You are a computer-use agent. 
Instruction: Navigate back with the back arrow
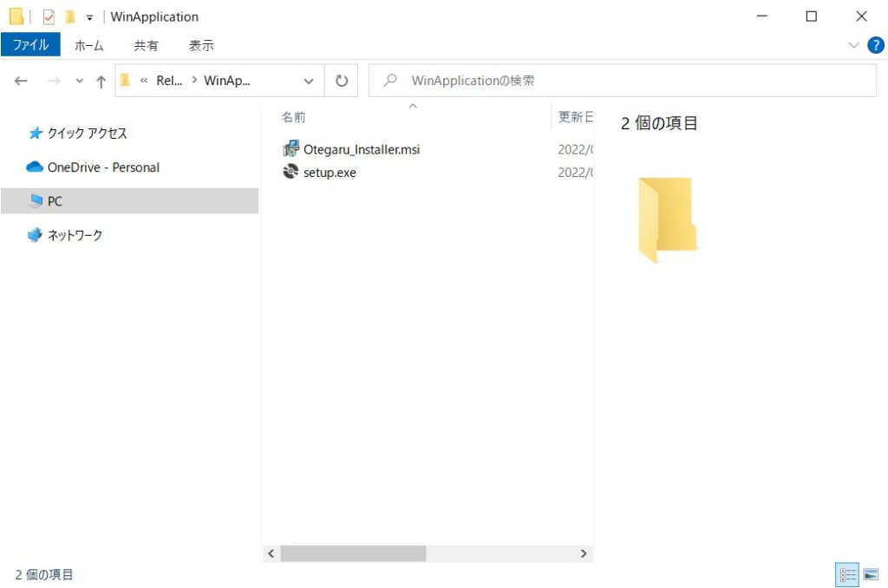point(22,81)
